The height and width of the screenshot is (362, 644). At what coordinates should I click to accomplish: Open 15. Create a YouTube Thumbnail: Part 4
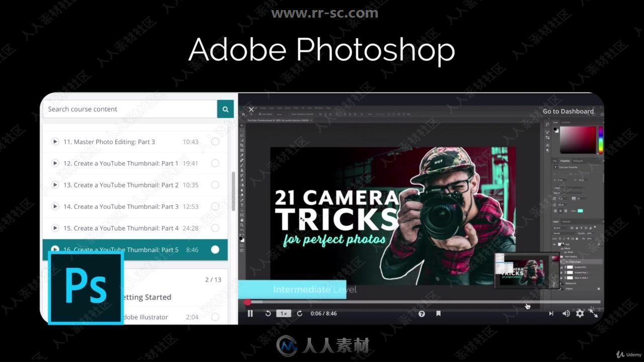[121, 228]
